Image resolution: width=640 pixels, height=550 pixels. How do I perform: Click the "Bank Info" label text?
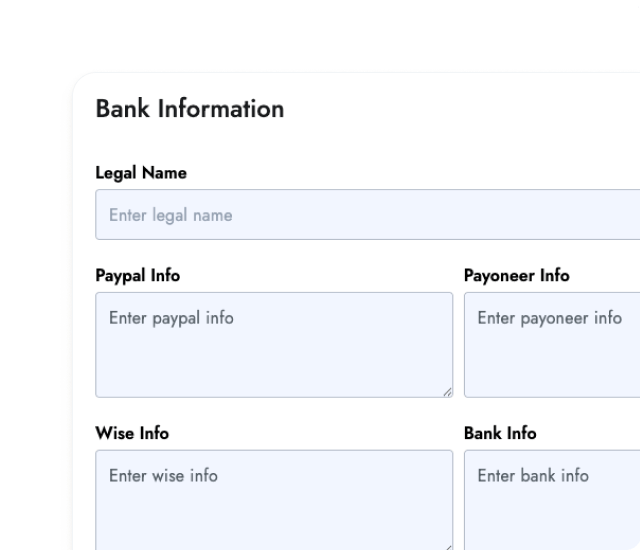[500, 433]
